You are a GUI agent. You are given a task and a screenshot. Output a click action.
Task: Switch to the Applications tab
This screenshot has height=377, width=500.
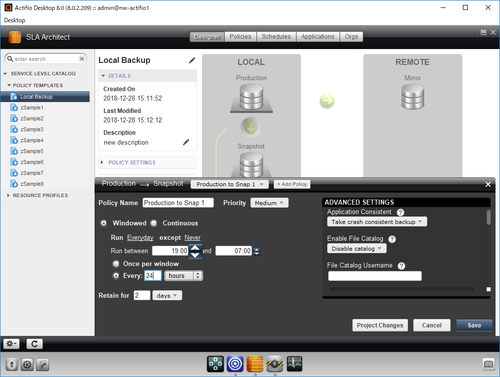point(318,37)
